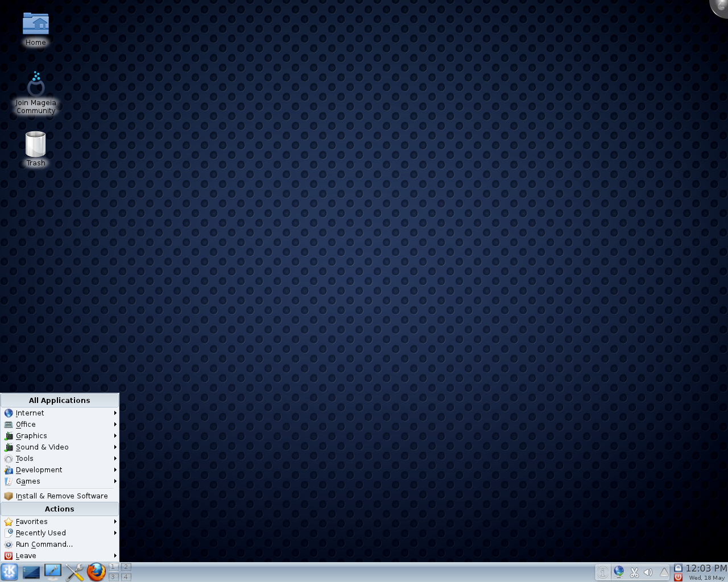Switch to virtual desktop 4
The height and width of the screenshot is (582, 728).
point(126,577)
